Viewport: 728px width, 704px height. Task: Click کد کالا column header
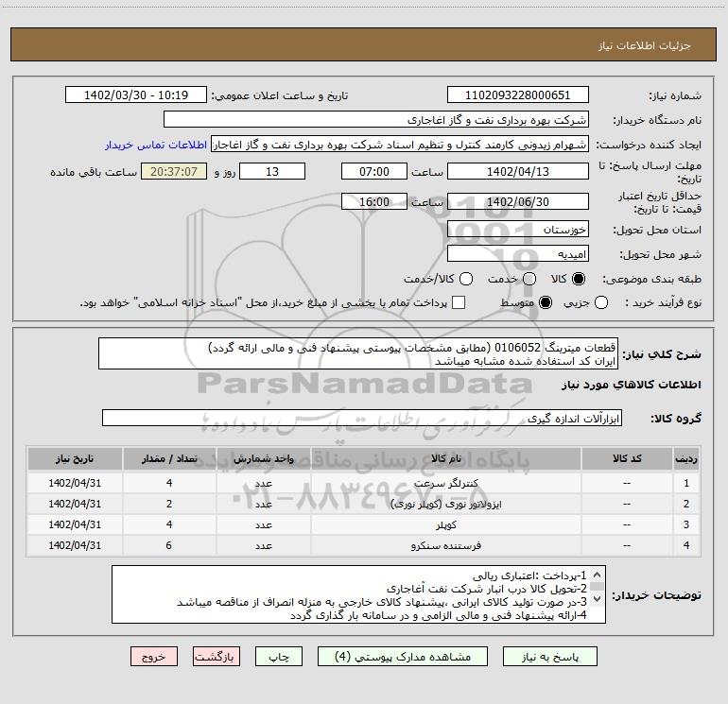point(627,458)
